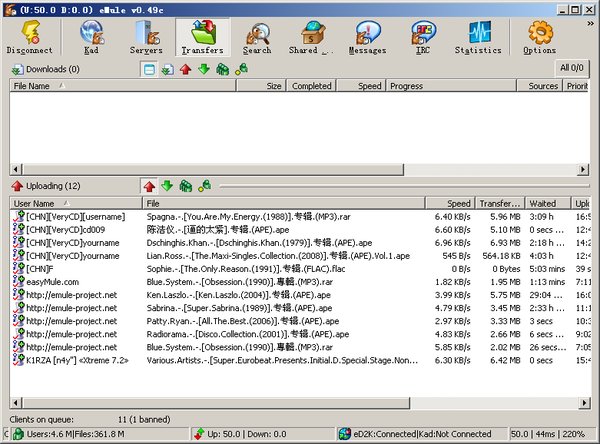Open the IRC chat view
The height and width of the screenshot is (444, 600).
coord(423,38)
